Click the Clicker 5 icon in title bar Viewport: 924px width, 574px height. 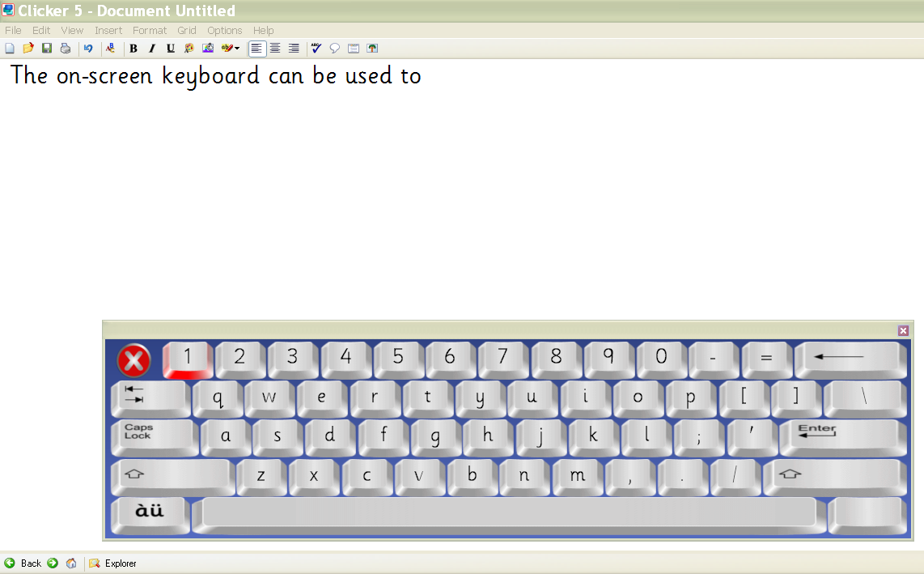point(7,10)
